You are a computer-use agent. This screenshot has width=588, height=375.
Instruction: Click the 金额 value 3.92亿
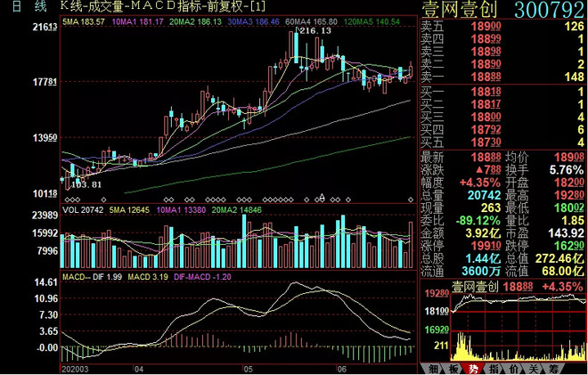483,233
